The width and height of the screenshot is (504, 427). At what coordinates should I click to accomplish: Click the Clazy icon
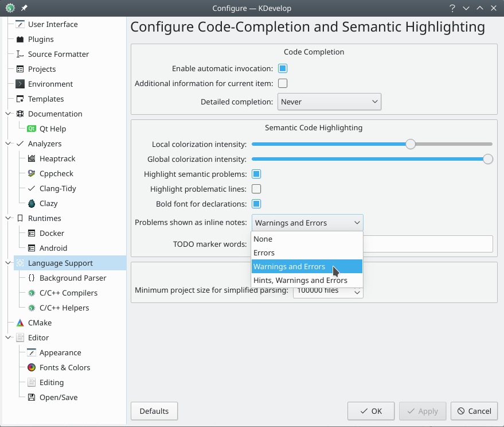tap(32, 203)
